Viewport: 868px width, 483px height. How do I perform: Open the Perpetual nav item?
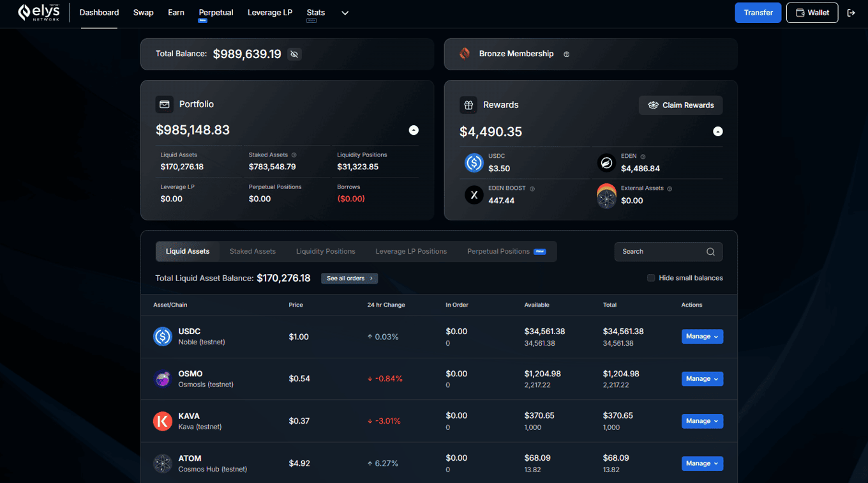coord(216,13)
